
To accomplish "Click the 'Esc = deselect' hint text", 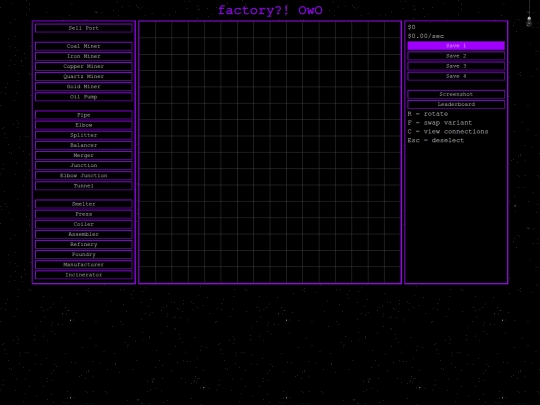I will pos(436,140).
